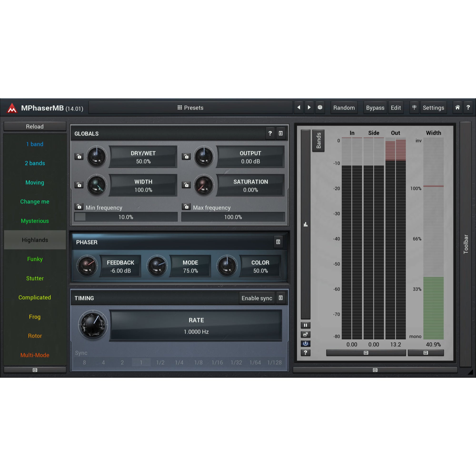Toggle the SATURATION lock
The image size is (476, 476).
coord(186,185)
